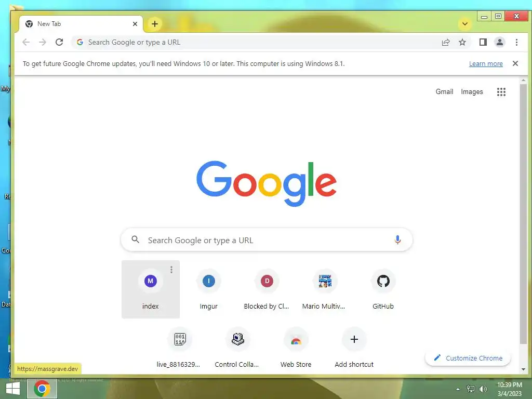Screen dimensions: 532x399
Task: Open the Images link
Action: tap(472, 91)
